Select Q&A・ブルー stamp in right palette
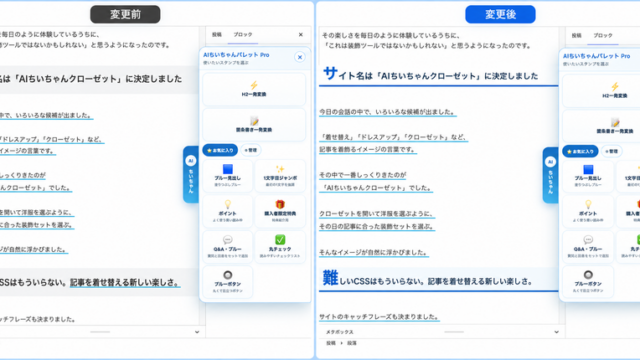This screenshot has height=360, width=640. tap(588, 247)
